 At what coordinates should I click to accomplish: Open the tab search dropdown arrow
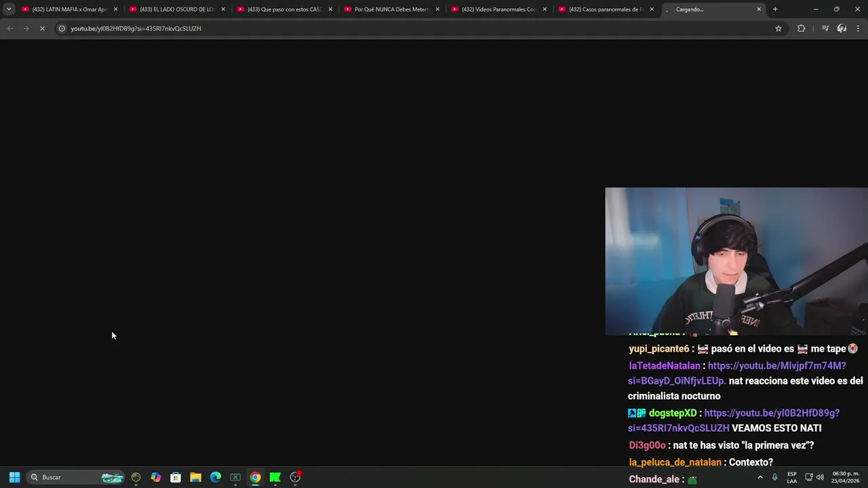coord(9,9)
